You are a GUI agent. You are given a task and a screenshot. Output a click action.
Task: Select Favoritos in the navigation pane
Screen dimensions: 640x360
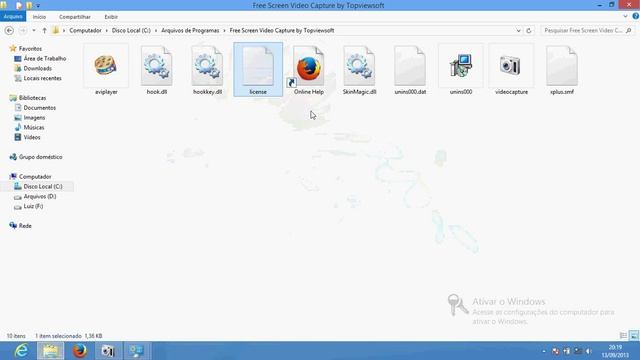(x=30, y=49)
